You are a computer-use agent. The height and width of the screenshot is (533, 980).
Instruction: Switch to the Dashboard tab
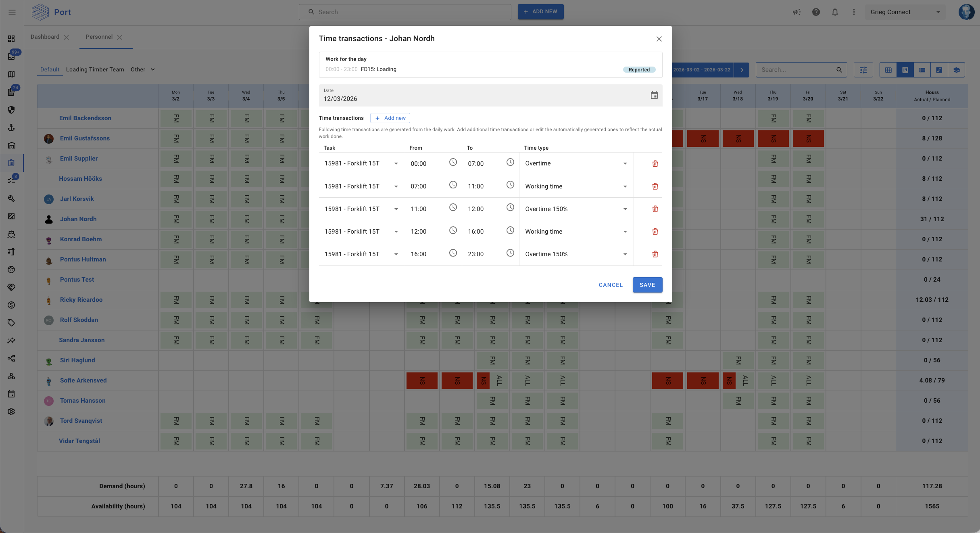pyautogui.click(x=45, y=37)
